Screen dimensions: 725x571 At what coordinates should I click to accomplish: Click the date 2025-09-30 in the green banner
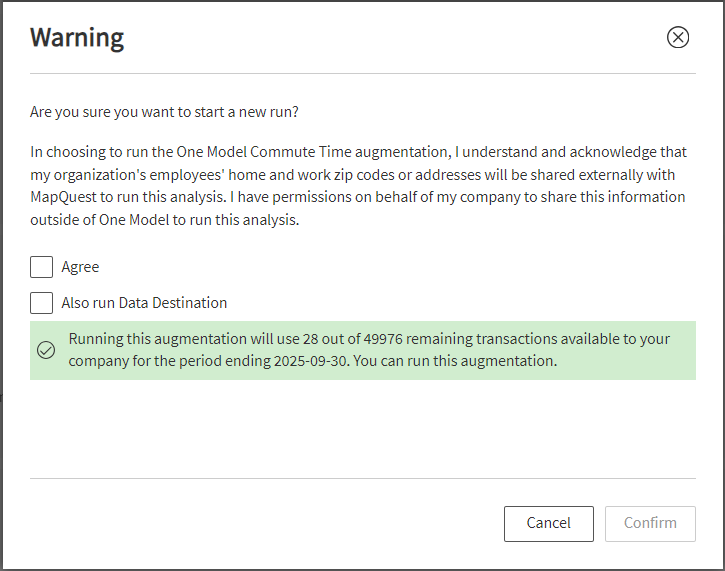point(310,361)
